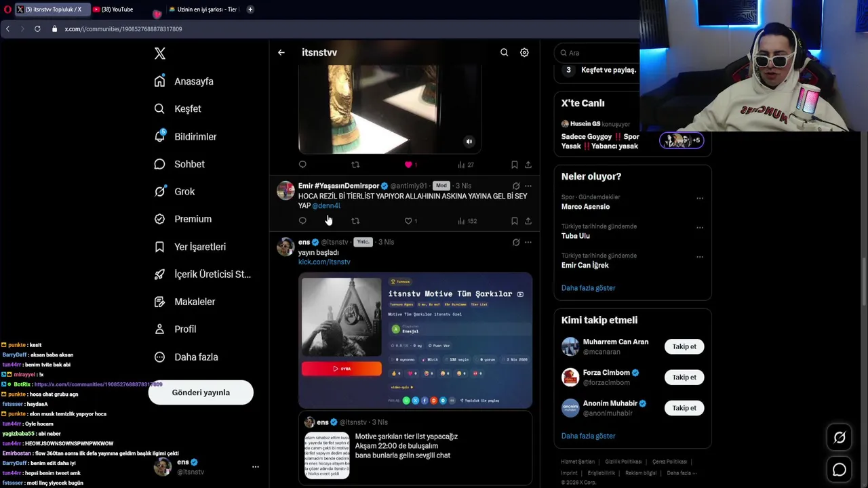The width and height of the screenshot is (868, 488).
Task: Follow Muharrem Can Aran with Takip et
Action: [x=684, y=346]
